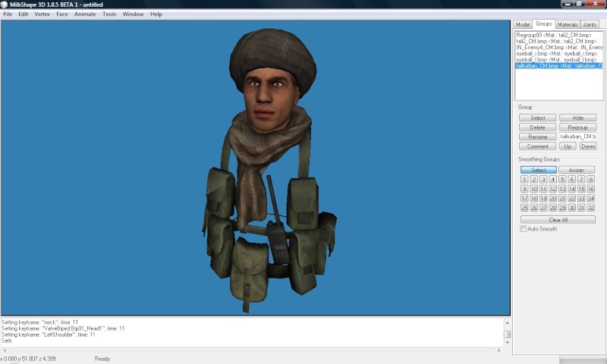Toggle smoothing group 10
This screenshot has width=607, height=364.
(x=534, y=189)
